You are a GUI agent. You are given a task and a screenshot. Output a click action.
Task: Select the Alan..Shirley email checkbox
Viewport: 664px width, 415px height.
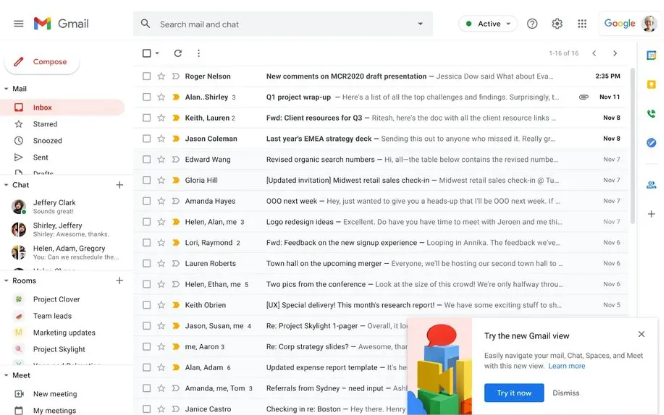[147, 97]
